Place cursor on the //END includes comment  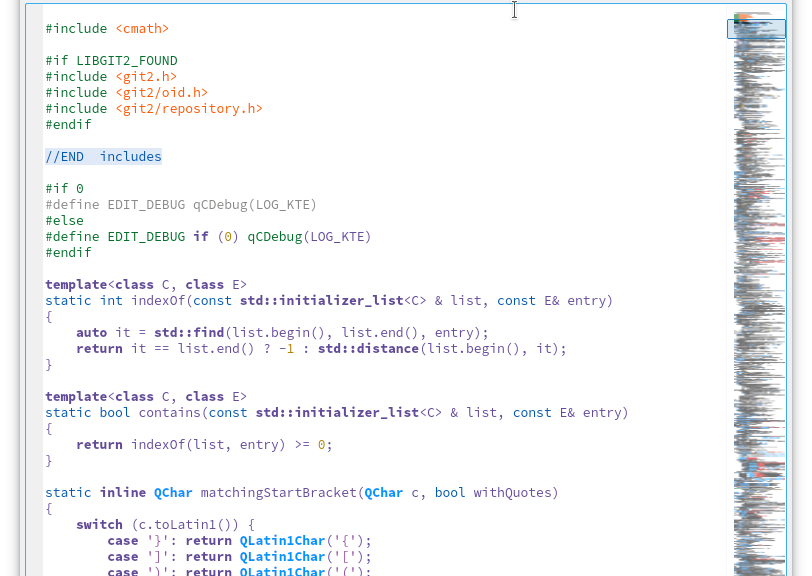(103, 157)
